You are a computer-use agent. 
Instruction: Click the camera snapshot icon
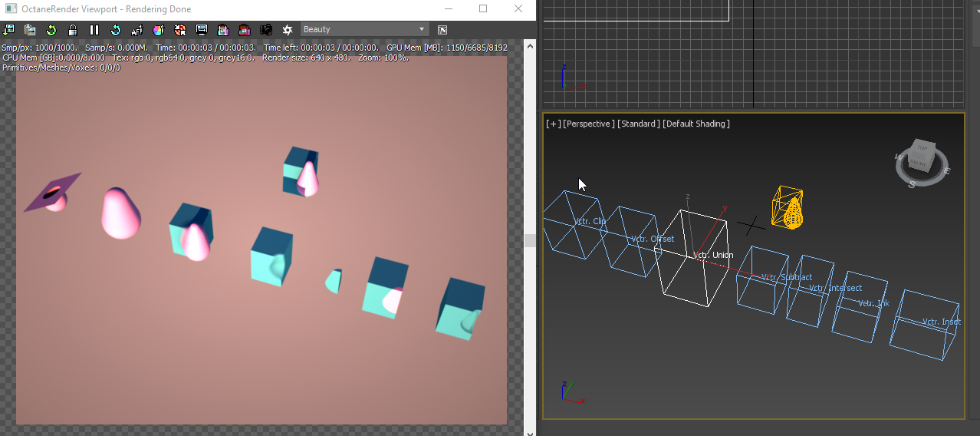[x=266, y=30]
